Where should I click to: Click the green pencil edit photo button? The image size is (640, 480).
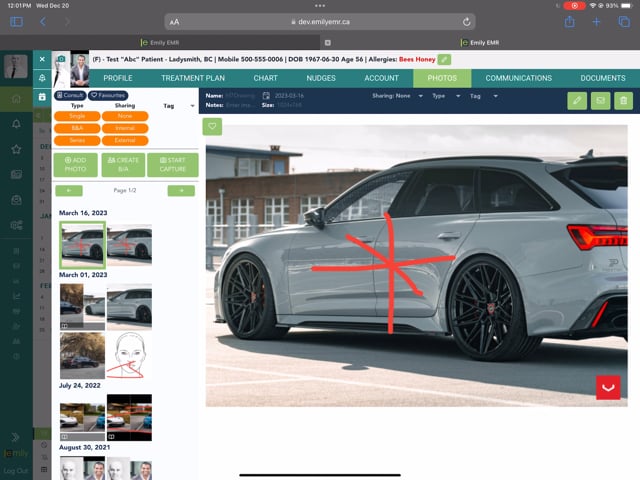(577, 100)
